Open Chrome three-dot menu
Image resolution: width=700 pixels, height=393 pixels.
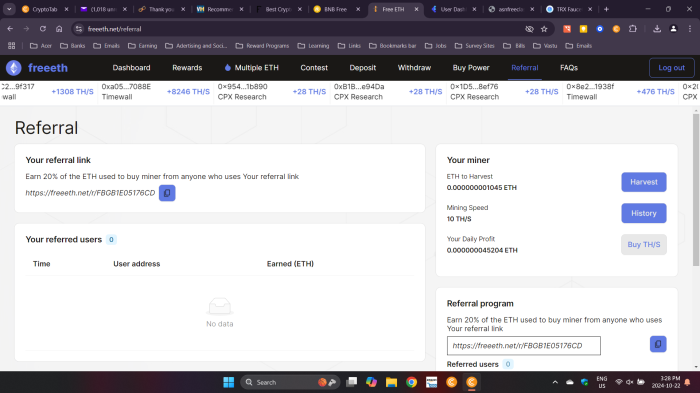coord(690,29)
